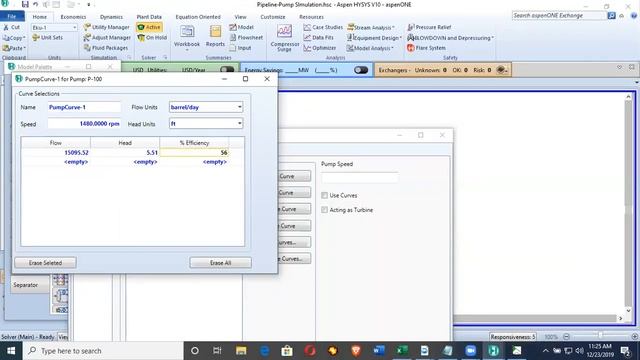Open the Model summary

tap(241, 27)
